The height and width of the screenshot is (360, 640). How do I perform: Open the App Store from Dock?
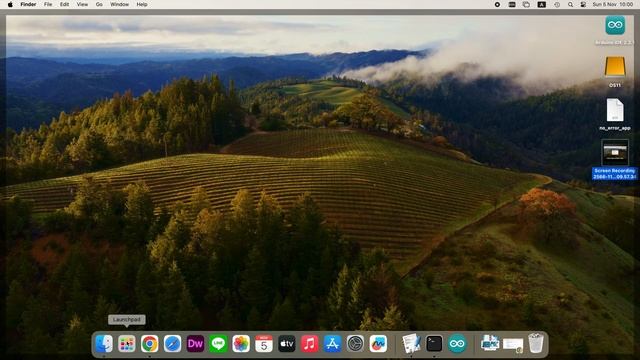(x=332, y=344)
